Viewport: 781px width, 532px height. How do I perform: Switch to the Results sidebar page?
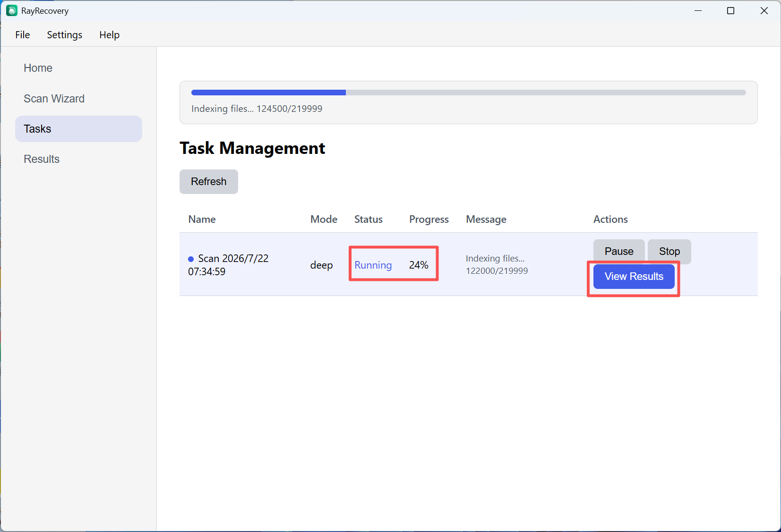[78, 159]
